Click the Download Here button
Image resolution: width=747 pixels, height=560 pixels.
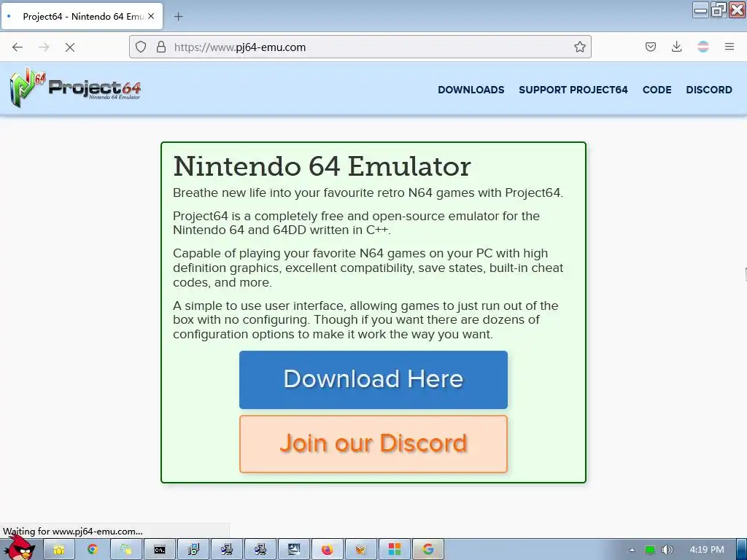[x=373, y=379]
